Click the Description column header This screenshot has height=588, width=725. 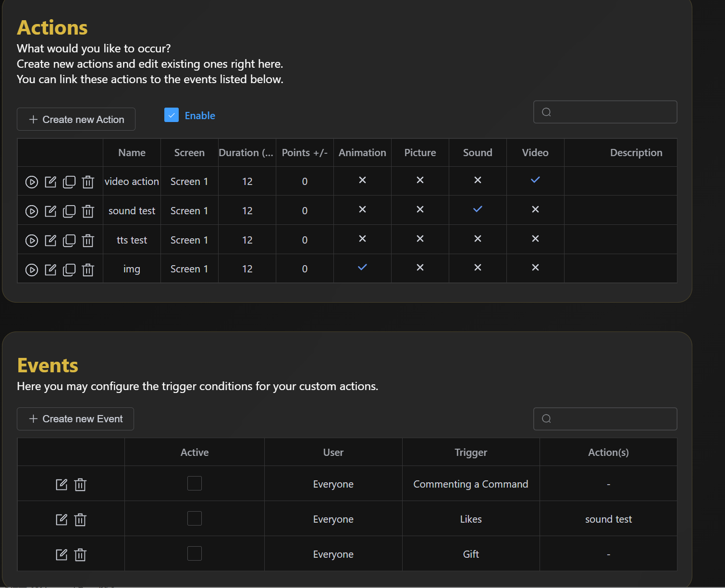[636, 153]
